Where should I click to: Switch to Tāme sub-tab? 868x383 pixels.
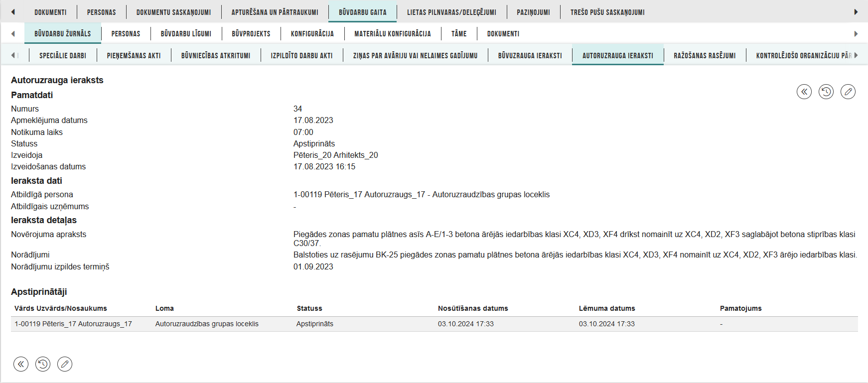pyautogui.click(x=459, y=34)
